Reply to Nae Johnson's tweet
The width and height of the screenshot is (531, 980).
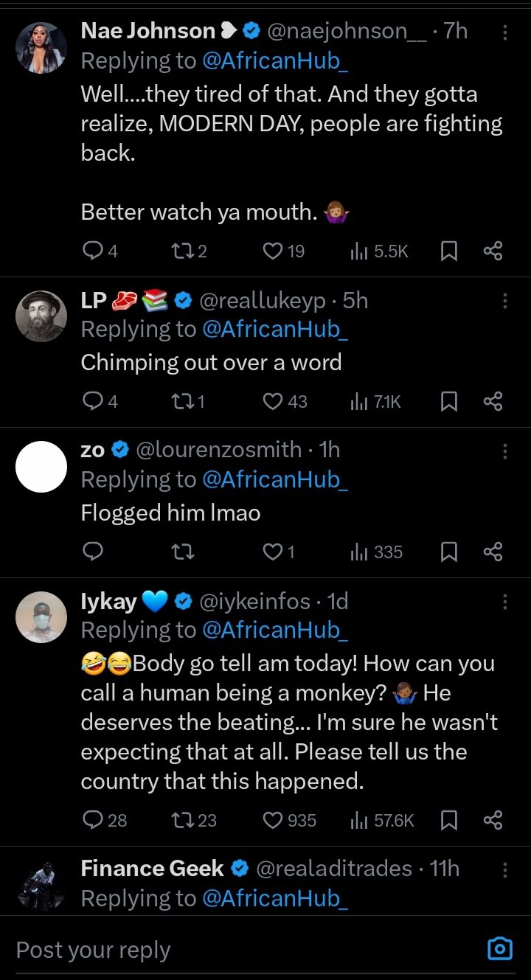(x=92, y=251)
